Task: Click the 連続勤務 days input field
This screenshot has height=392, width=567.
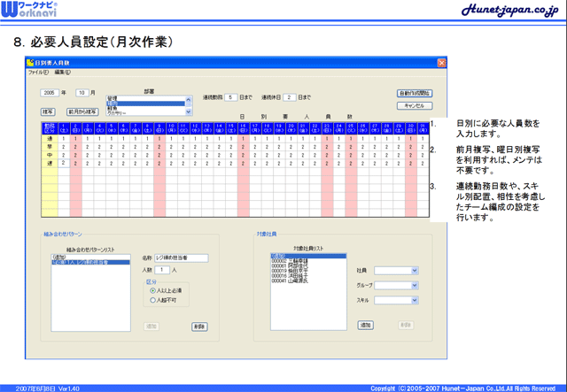Action: (230, 97)
